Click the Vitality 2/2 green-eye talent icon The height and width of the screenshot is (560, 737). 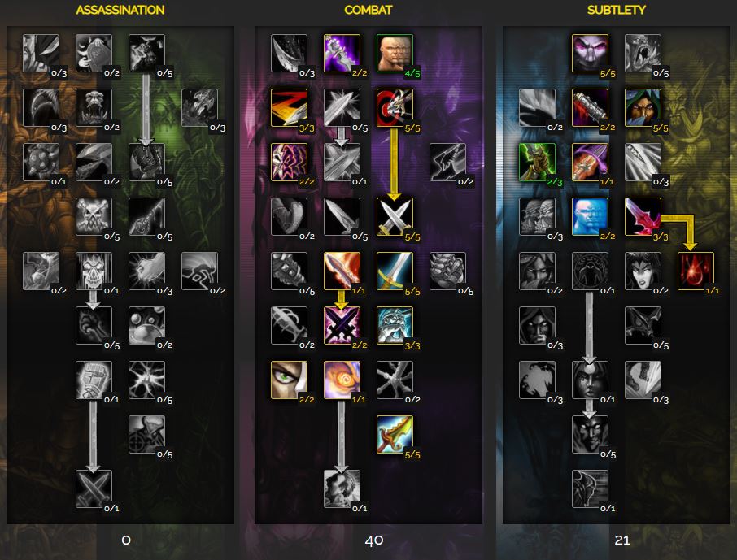289,380
